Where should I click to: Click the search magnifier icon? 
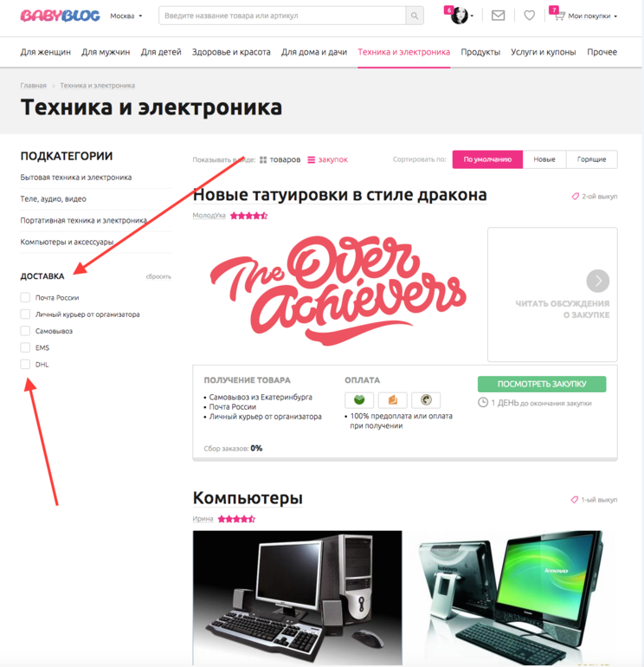point(415,16)
